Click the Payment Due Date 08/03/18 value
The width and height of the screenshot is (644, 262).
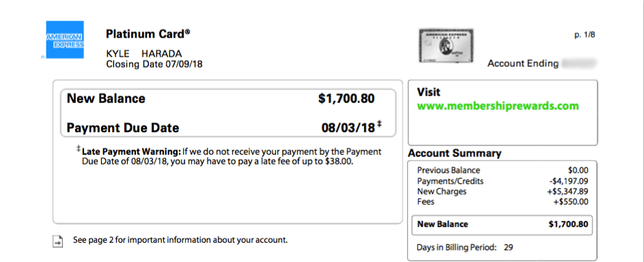point(348,128)
